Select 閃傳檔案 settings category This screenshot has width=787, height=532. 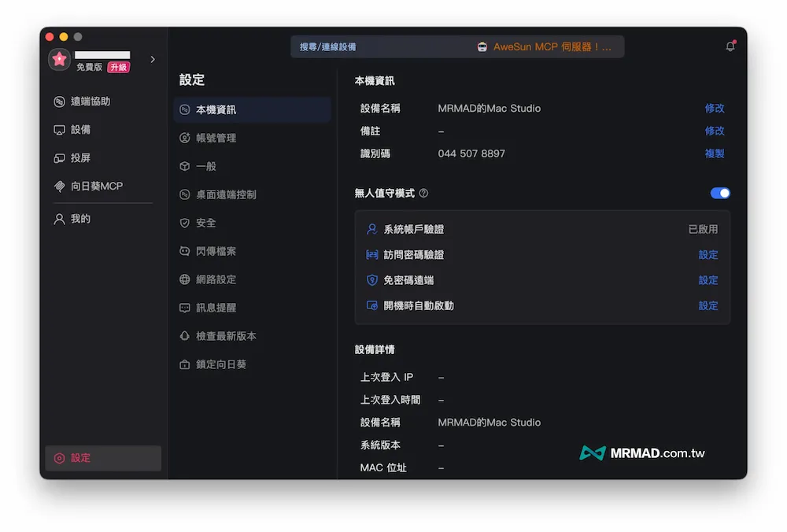(x=253, y=251)
